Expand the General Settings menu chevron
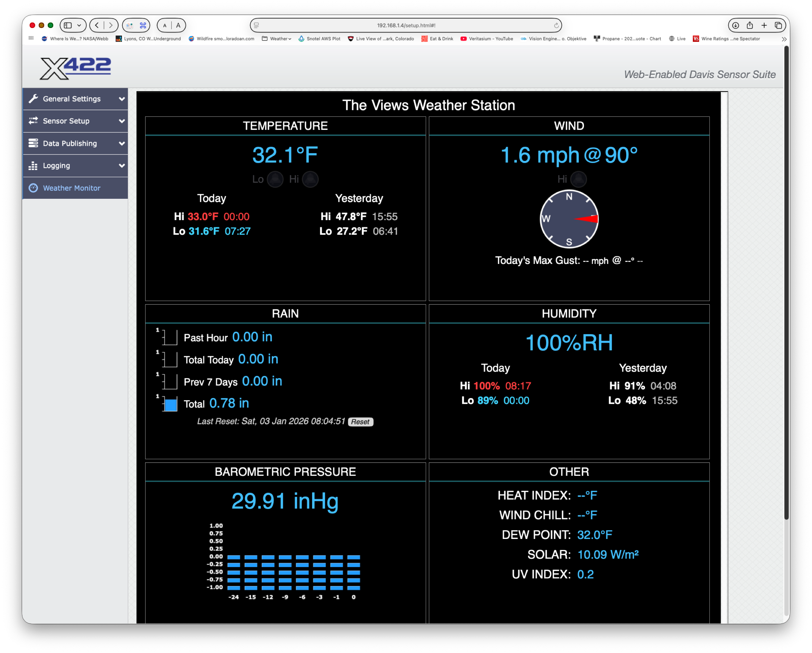The width and height of the screenshot is (812, 653). 122,99
